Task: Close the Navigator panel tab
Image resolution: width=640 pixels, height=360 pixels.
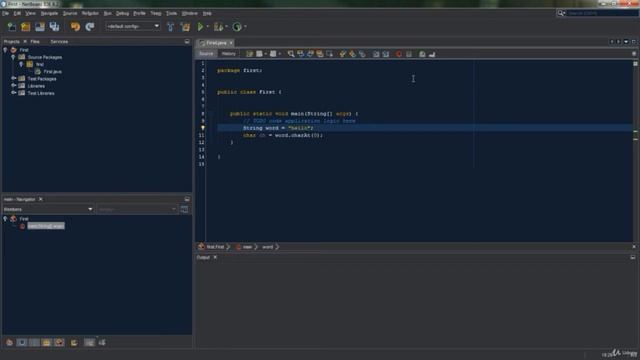Action: (x=41, y=199)
